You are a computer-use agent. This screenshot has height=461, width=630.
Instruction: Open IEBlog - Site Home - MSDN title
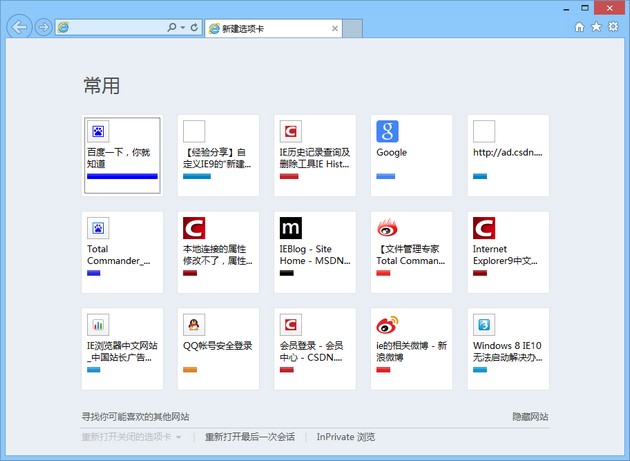coord(315,255)
